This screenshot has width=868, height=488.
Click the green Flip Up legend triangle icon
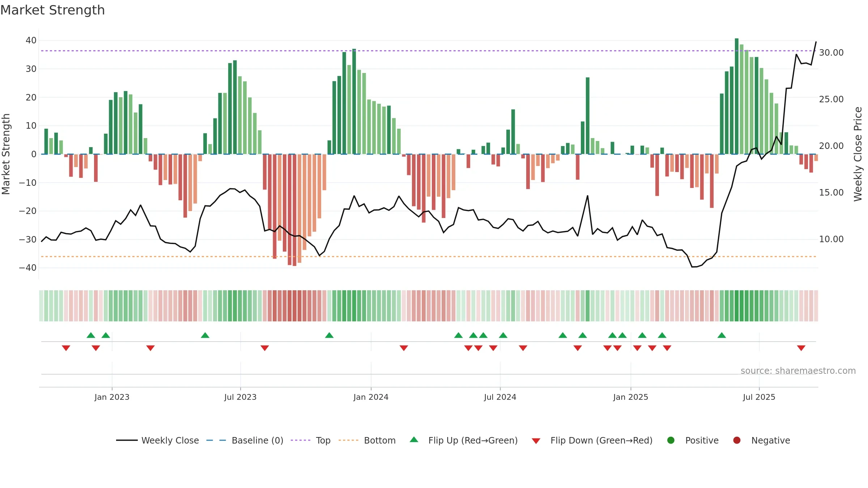coord(414,440)
